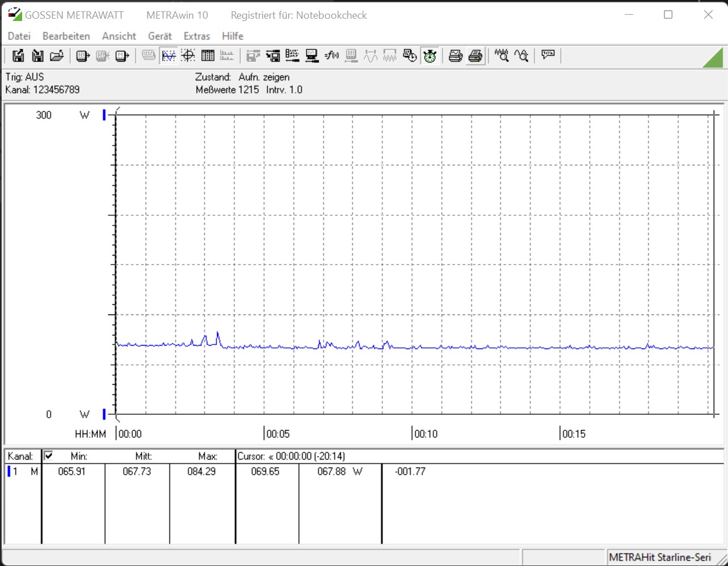728x566 pixels.
Task: Click the greyed-out sine cursor measurement icon
Action: (371, 56)
